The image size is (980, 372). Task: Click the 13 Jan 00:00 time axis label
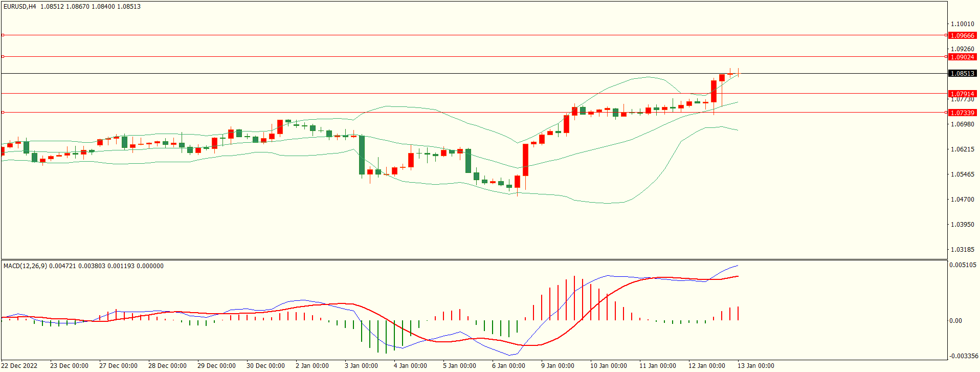(755, 366)
